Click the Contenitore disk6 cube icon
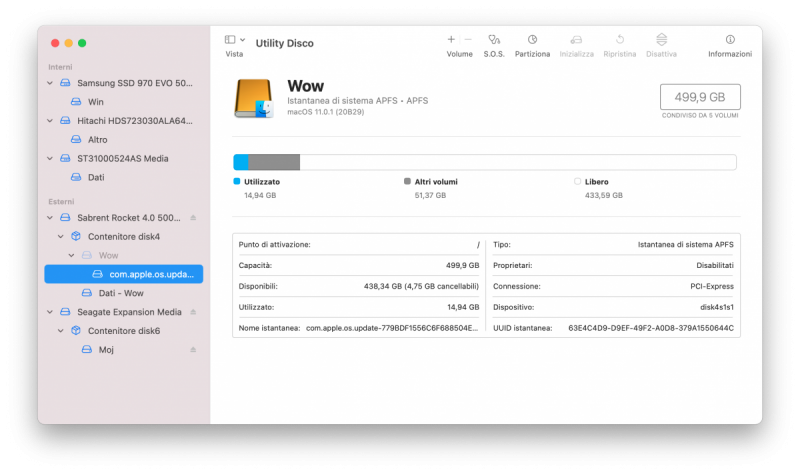 click(x=76, y=331)
